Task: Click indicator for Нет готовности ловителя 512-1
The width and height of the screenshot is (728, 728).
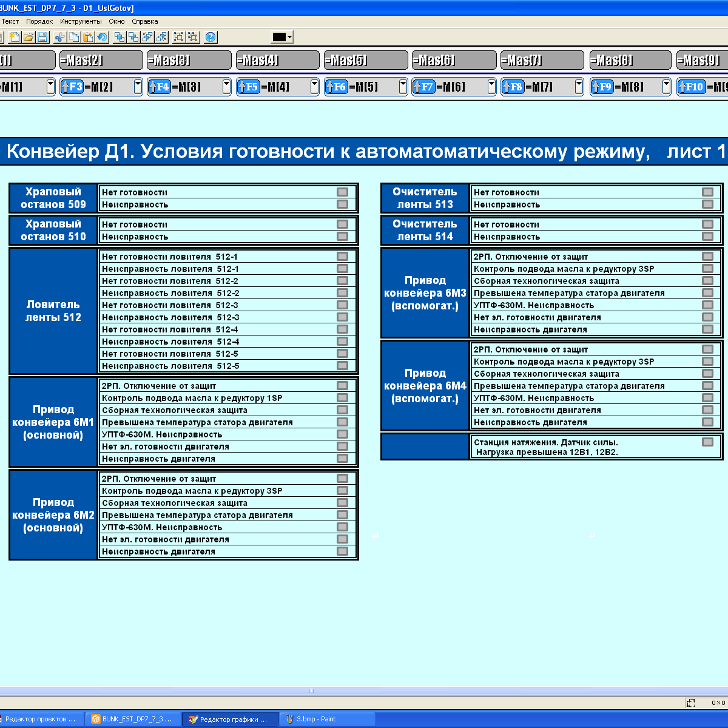Action: click(x=343, y=256)
